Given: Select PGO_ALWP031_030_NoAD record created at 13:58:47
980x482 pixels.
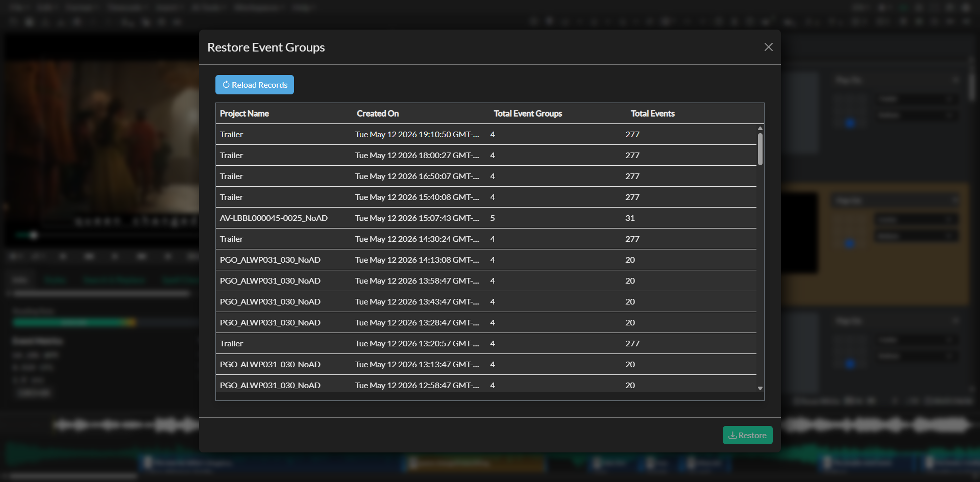Looking at the screenshot, I should coord(486,281).
